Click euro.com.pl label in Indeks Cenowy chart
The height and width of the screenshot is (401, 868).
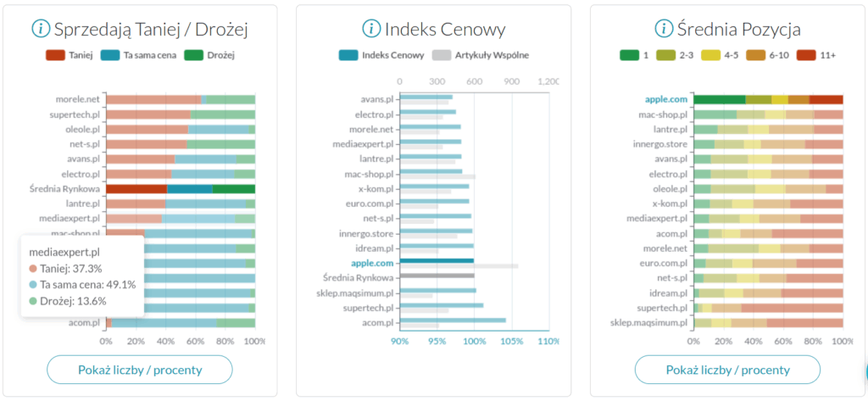pyautogui.click(x=371, y=203)
